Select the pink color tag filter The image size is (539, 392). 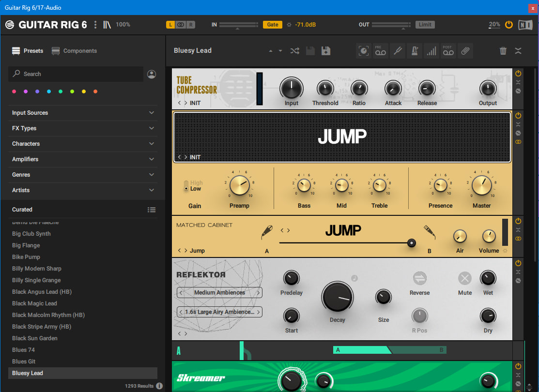(x=14, y=91)
